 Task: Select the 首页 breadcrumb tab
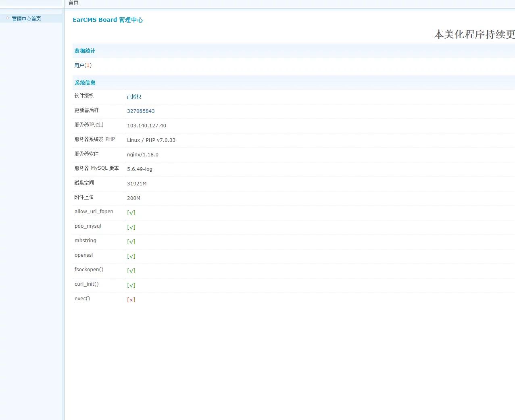73,3
